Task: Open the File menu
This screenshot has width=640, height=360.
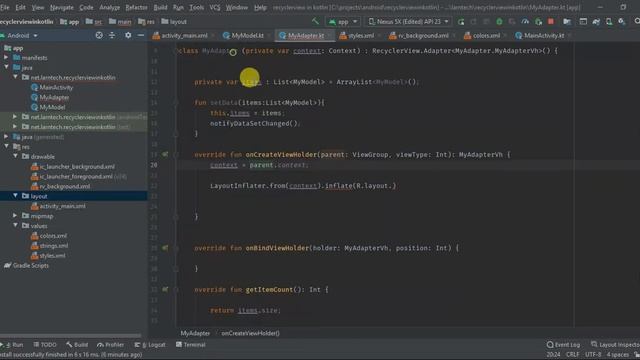Action: [x=4, y=7]
